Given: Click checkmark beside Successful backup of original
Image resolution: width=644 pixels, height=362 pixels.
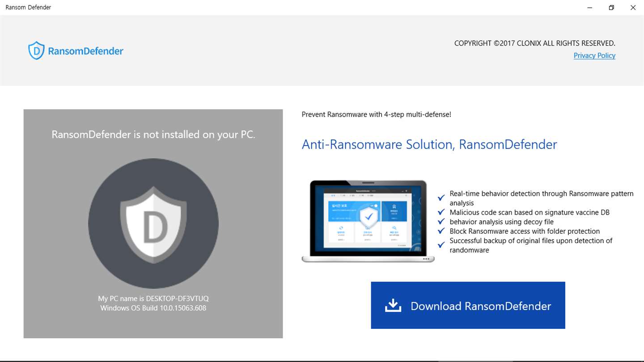Looking at the screenshot, I should [441, 244].
